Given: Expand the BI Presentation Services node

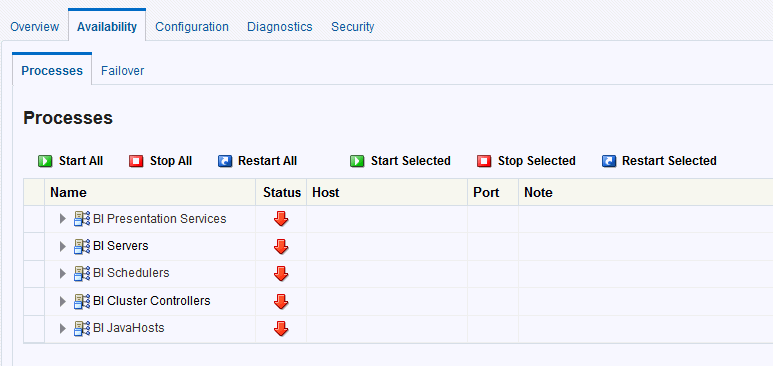Looking at the screenshot, I should (62, 219).
